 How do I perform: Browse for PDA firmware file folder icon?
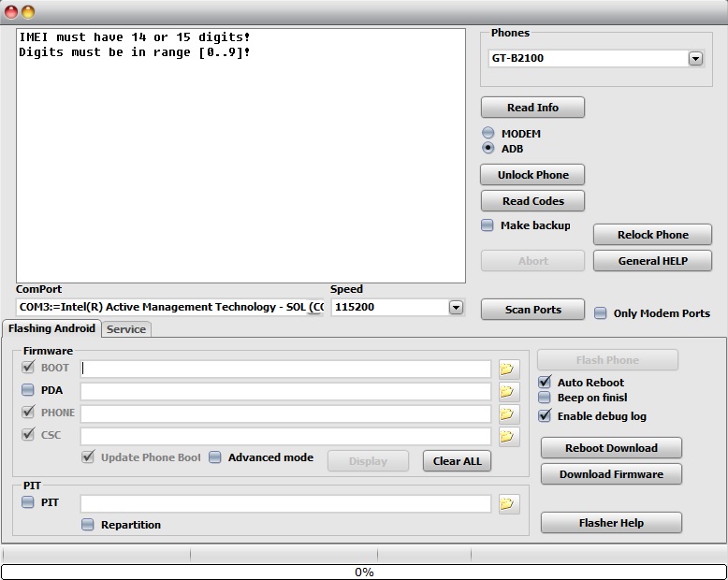coord(509,392)
